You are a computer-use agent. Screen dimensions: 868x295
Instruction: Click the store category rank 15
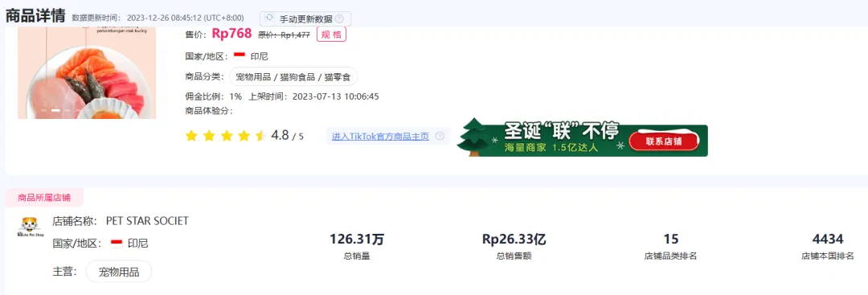[671, 239]
